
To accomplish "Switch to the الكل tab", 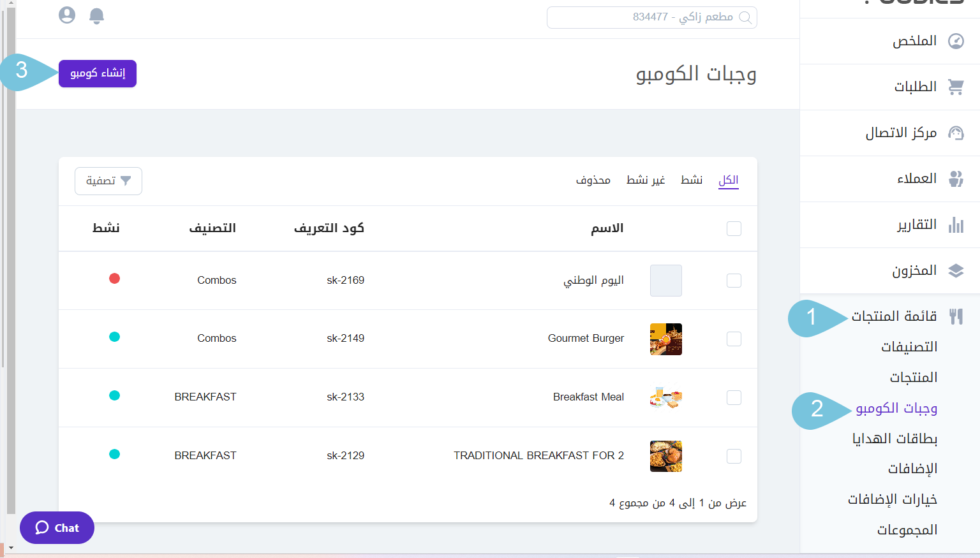I will tap(728, 180).
